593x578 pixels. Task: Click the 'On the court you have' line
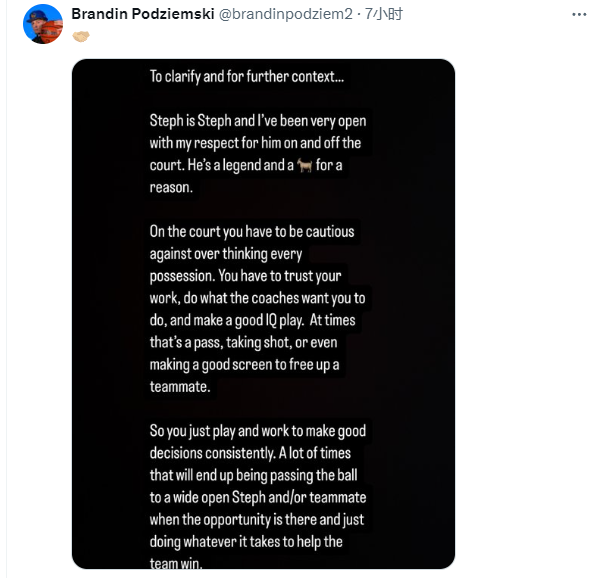(252, 232)
